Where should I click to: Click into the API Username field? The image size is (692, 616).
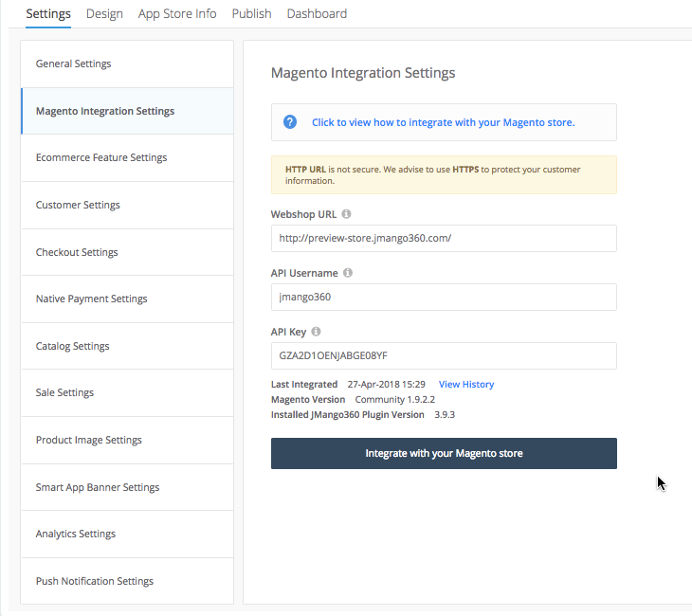444,297
